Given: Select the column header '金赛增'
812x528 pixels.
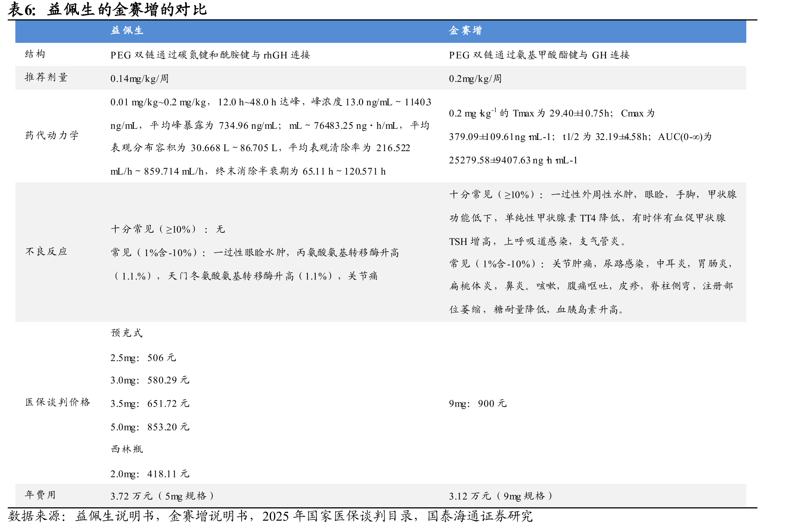Looking at the screenshot, I should [x=465, y=30].
